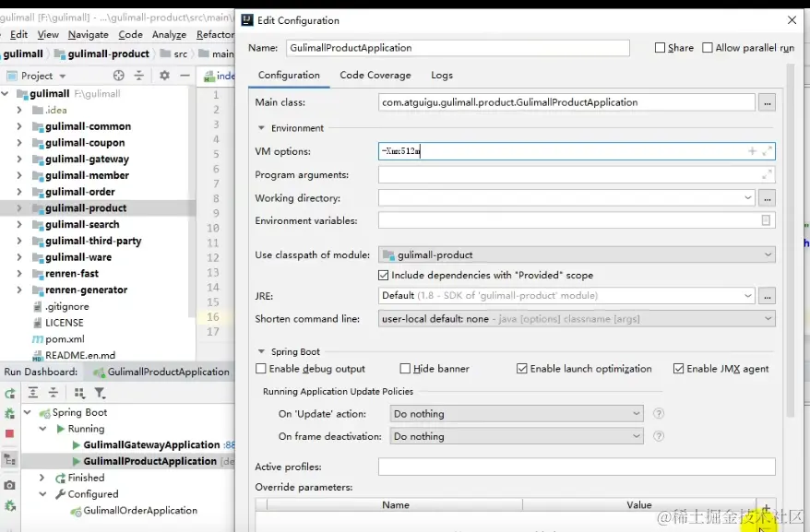Switch to Logs tab
Screen dimensions: 810x532
(442, 75)
